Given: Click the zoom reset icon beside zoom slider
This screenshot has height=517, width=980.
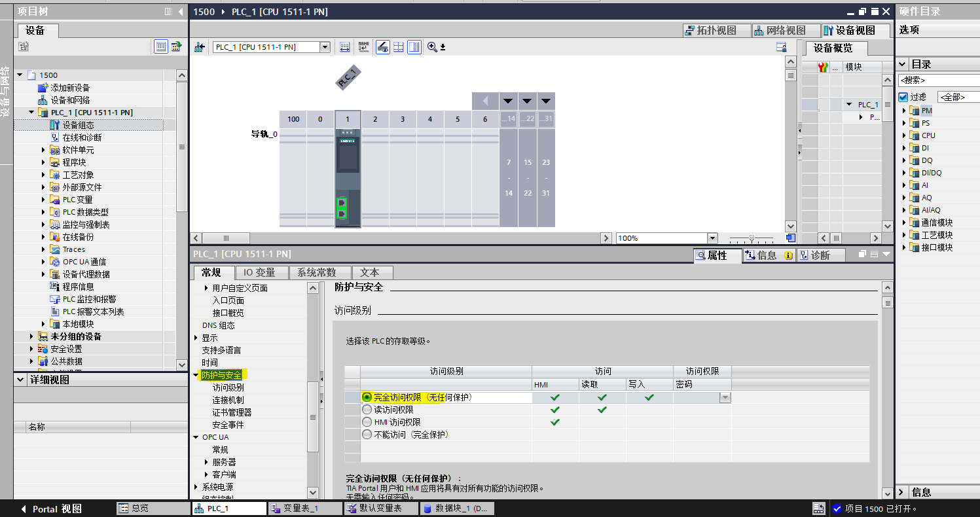Looking at the screenshot, I should (x=791, y=238).
